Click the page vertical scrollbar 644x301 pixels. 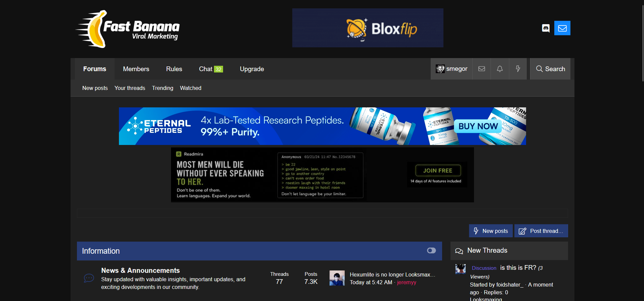click(x=643, y=150)
